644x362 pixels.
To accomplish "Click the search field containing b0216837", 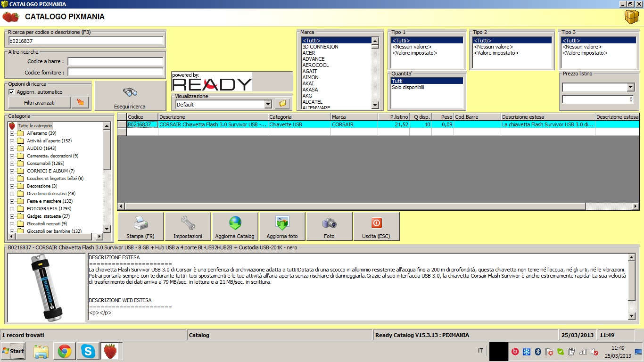I will (86, 41).
